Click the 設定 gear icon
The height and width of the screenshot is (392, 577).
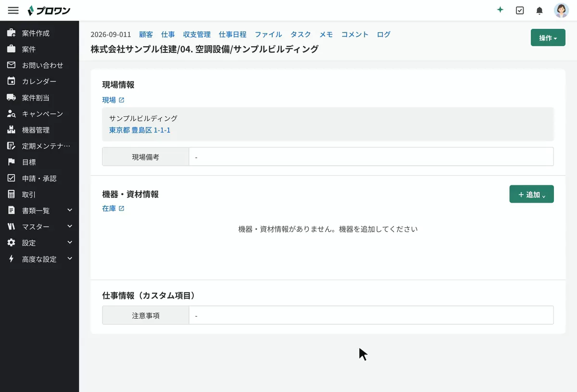(12, 243)
